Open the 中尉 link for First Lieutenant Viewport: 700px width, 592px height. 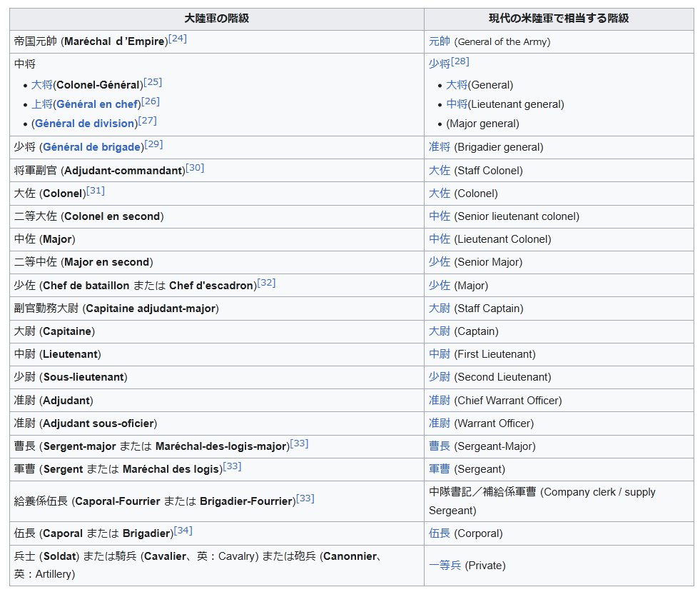click(439, 354)
